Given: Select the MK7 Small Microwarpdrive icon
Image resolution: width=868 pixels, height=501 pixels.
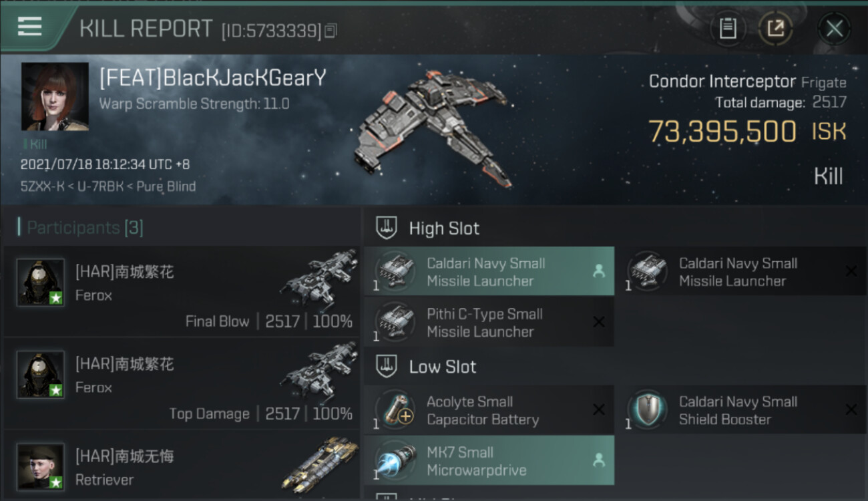Looking at the screenshot, I should [396, 461].
